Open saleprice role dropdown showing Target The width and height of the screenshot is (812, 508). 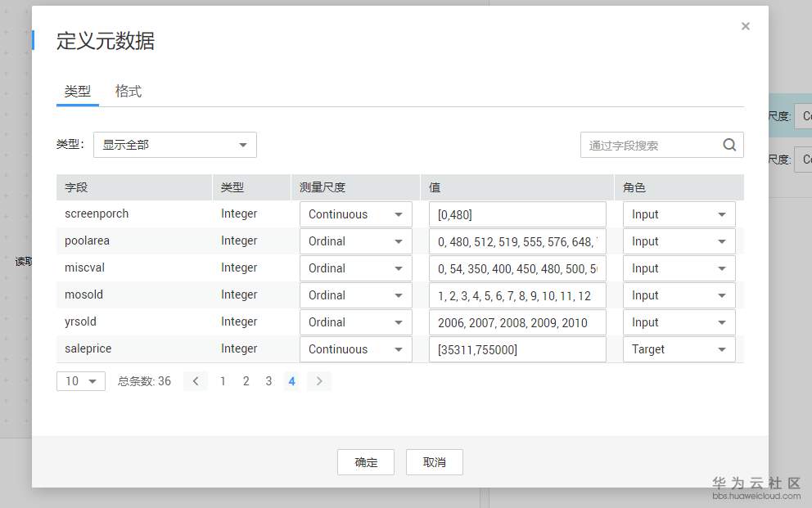pyautogui.click(x=679, y=349)
